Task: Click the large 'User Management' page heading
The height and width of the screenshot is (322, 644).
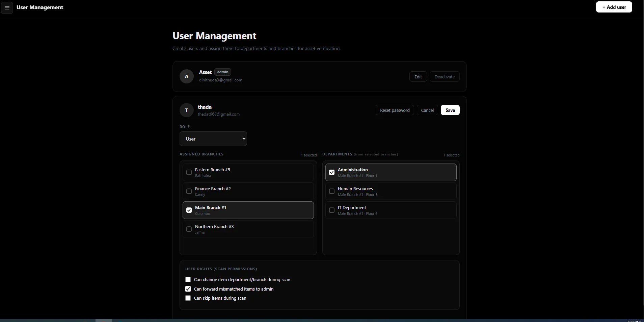Action: pos(214,36)
